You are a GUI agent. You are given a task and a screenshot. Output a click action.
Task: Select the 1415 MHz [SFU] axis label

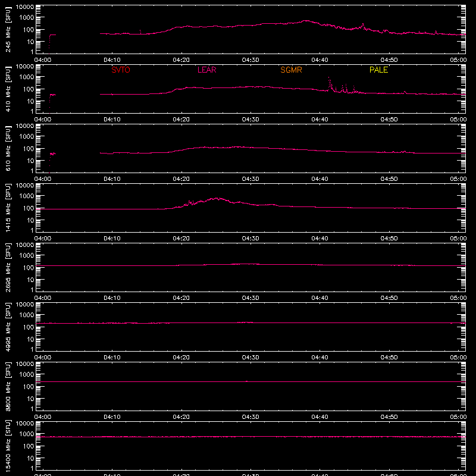tap(8, 208)
